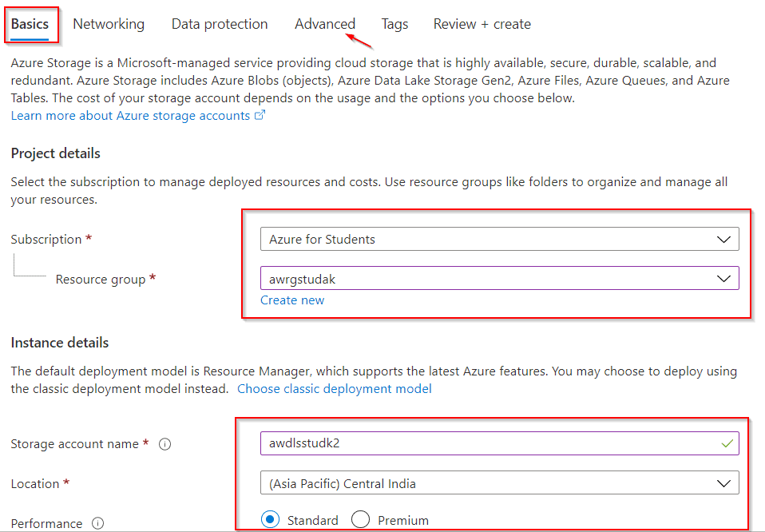Open the Data protection tab
The image size is (765, 532).
tap(220, 24)
